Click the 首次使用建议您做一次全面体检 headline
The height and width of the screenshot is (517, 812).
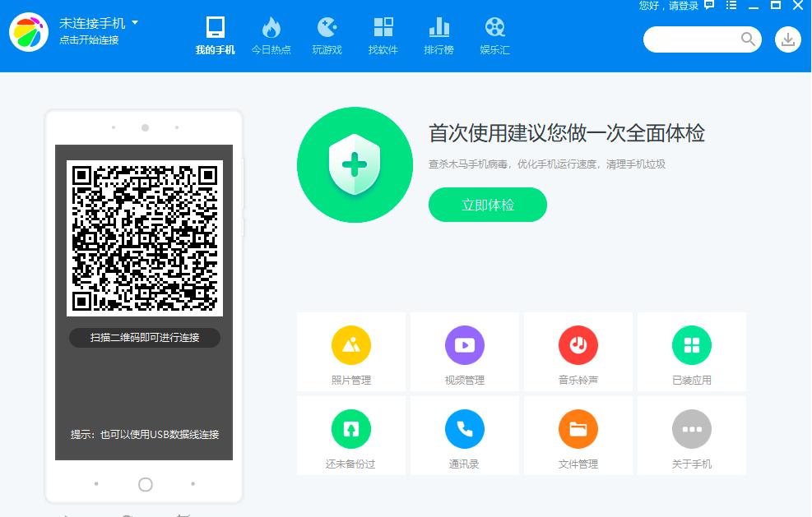click(567, 133)
